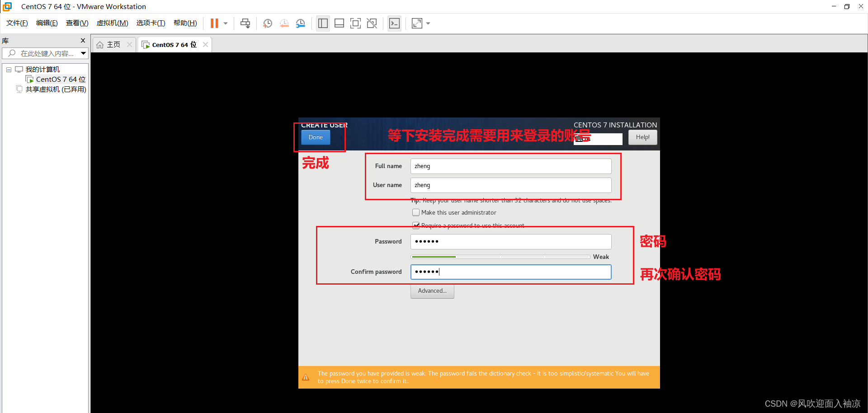Close the library panel
Image resolution: width=868 pixels, height=413 pixels.
tap(83, 40)
